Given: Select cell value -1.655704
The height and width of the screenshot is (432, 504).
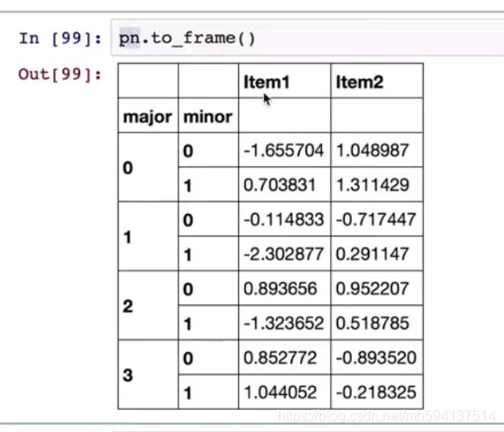Looking at the screenshot, I should [283, 150].
